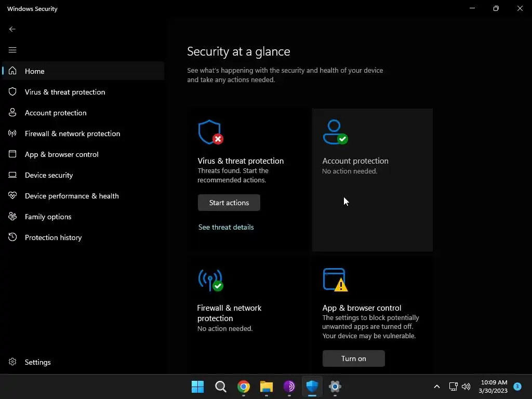
Task: Click the Firewall & network protection card title
Action: tap(229, 313)
